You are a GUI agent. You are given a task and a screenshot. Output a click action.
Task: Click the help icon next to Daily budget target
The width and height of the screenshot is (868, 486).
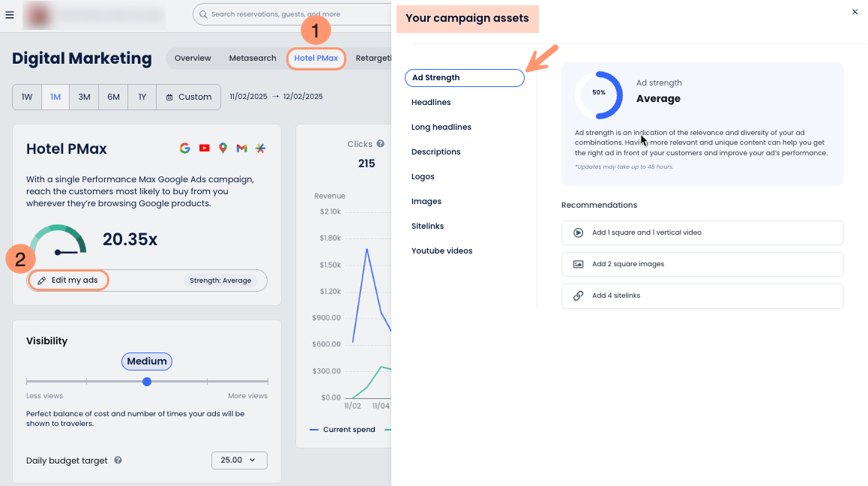coord(118,460)
